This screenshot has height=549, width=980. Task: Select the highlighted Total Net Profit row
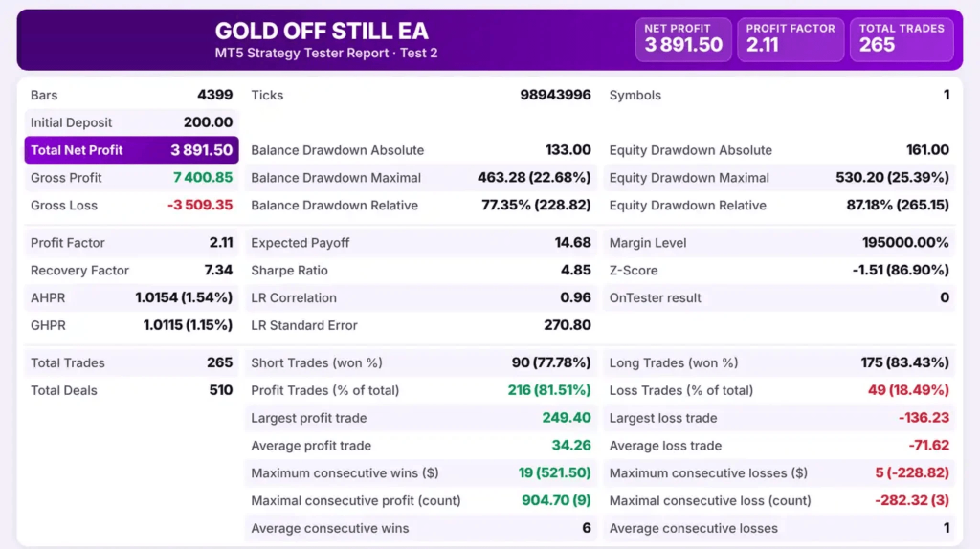131,150
